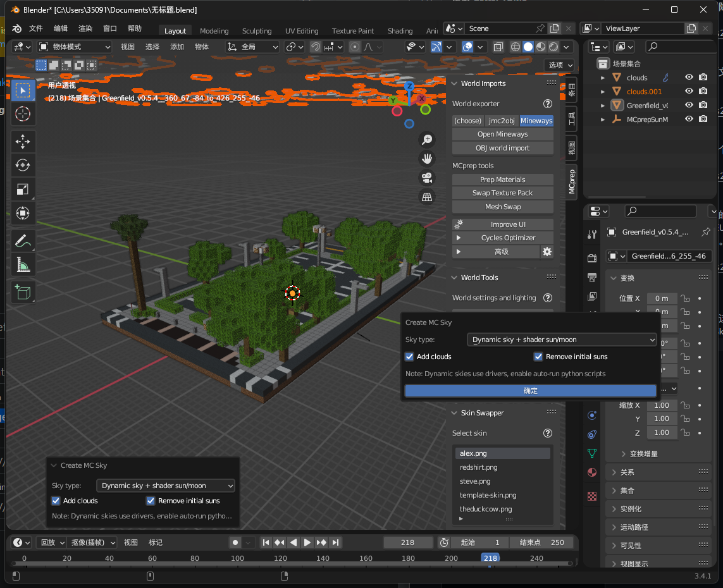Screen dimensions: 723x588
Task: Collapse World Imports panel
Action: [454, 83]
